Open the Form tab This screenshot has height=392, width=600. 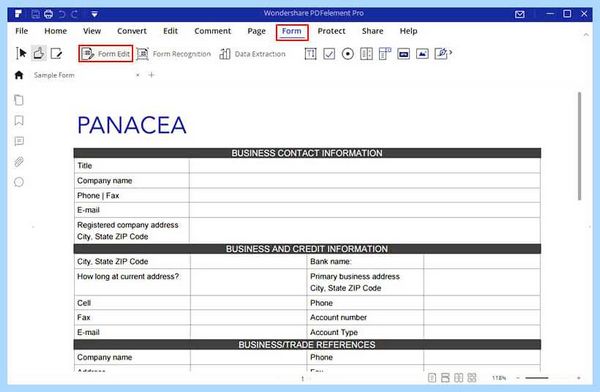pos(292,31)
